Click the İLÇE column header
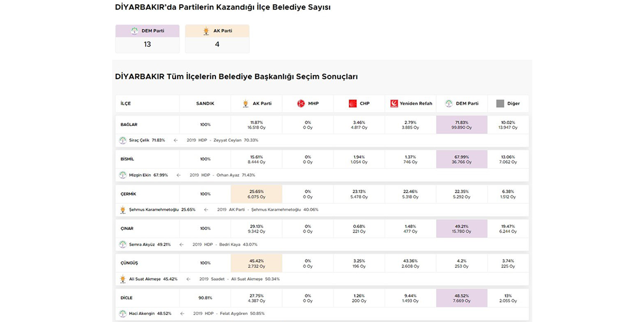This screenshot has width=644, height=322. 126,104
